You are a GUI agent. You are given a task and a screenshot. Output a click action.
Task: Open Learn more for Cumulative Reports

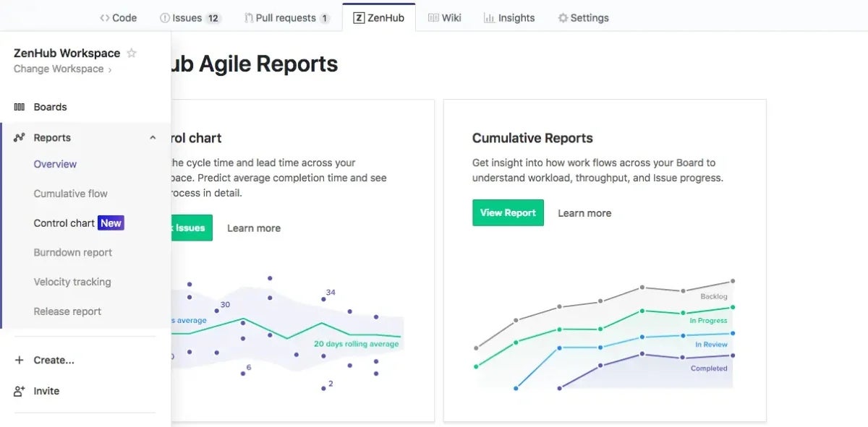pos(584,212)
